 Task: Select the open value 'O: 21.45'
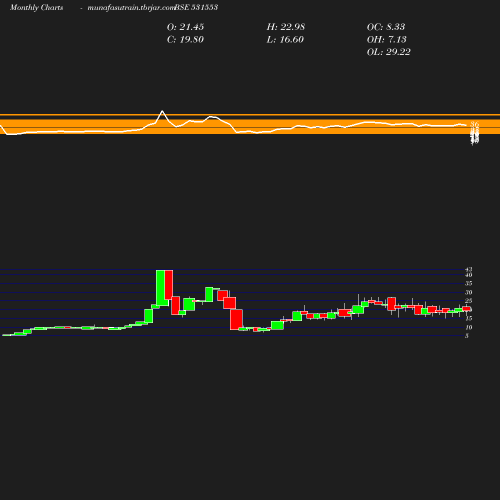tap(185, 27)
